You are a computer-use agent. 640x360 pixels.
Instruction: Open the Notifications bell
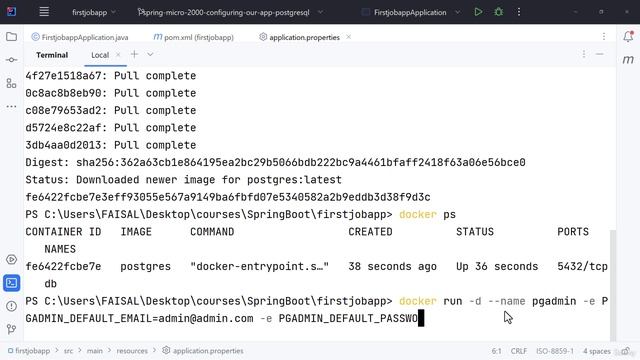(x=628, y=36)
